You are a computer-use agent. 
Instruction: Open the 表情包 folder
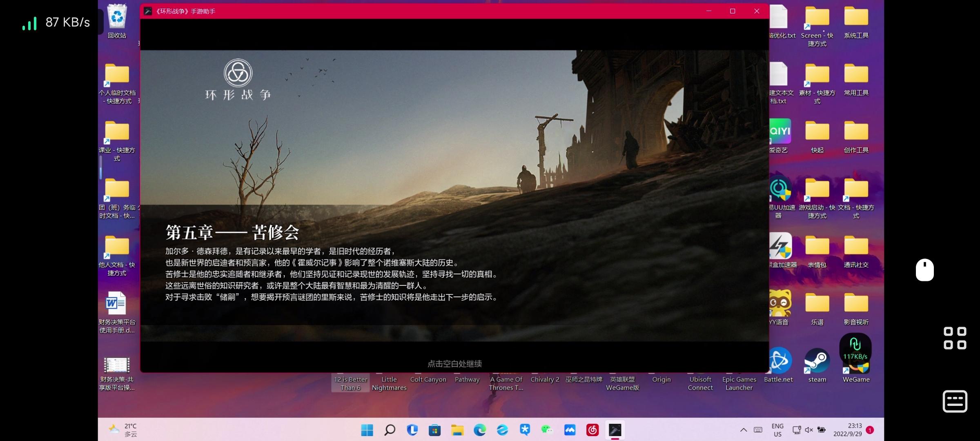pyautogui.click(x=817, y=252)
